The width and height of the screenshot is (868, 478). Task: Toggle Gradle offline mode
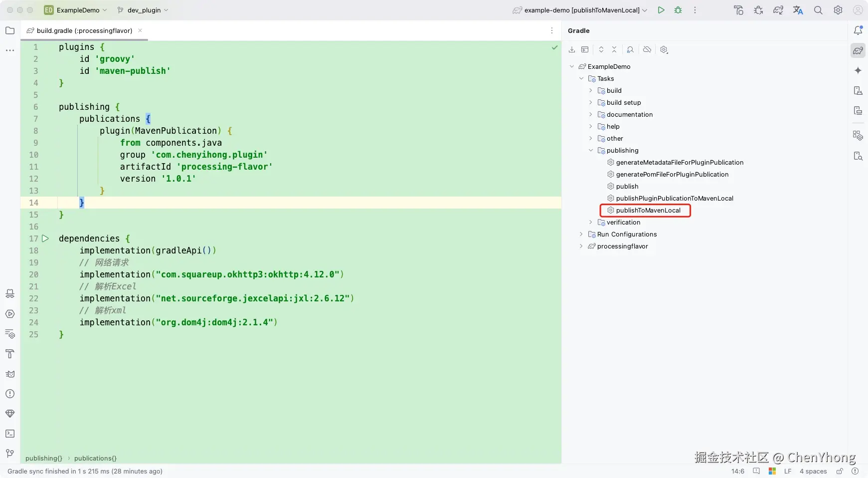pyautogui.click(x=647, y=49)
